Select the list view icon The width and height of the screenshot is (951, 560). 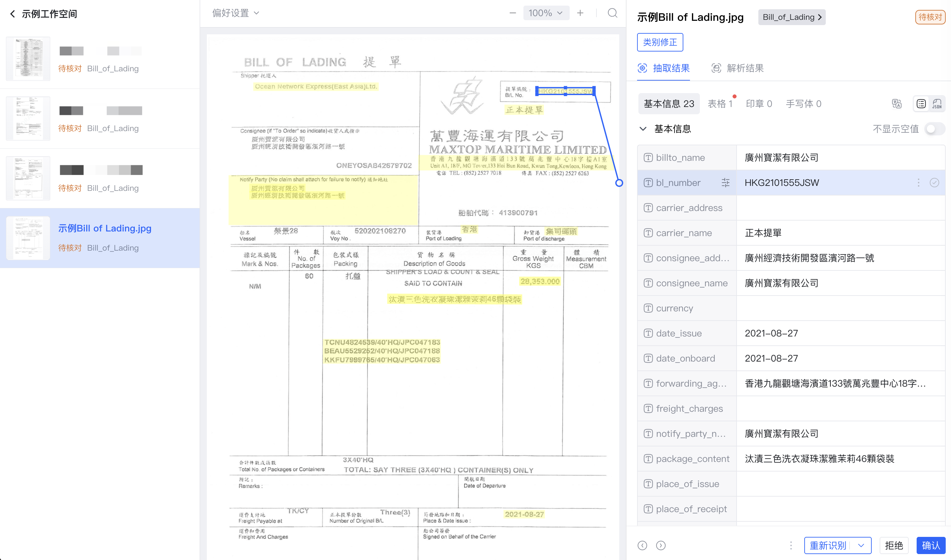coord(921,104)
